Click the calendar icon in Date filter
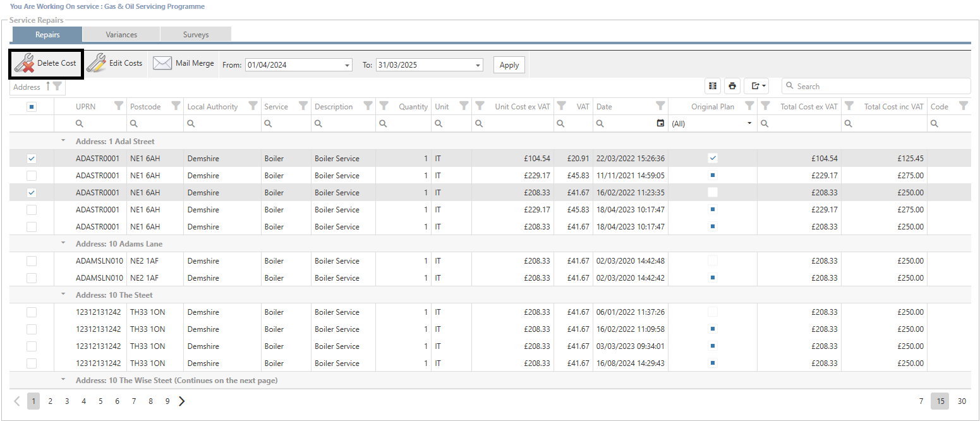 tap(660, 123)
